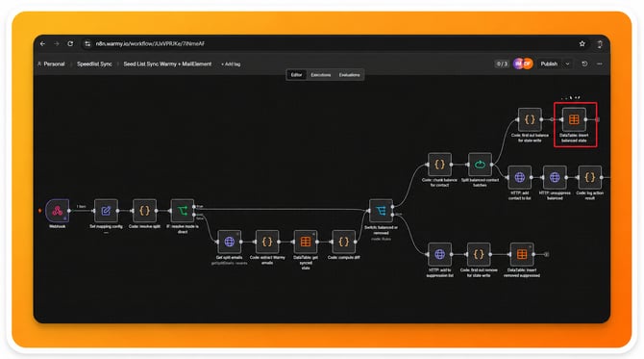The height and width of the screenshot is (359, 644).
Task: Switch to the Executions tab
Action: (321, 75)
